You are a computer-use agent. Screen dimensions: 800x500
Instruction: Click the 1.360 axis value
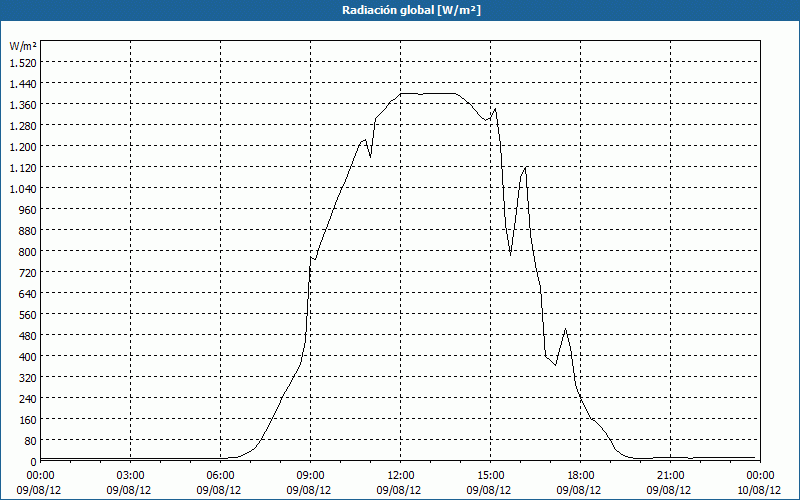coord(23,104)
